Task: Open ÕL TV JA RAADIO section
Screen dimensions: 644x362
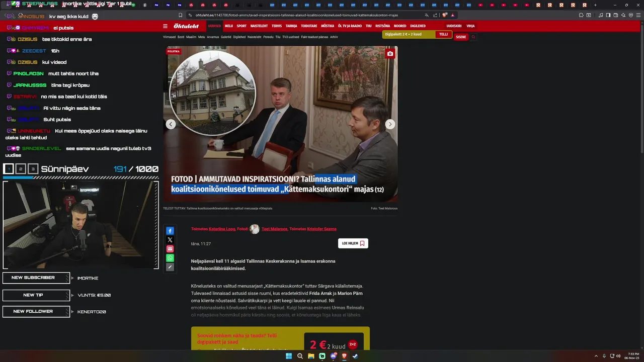Action: 350,26
